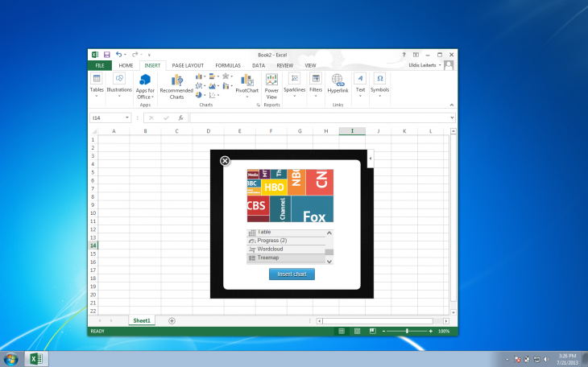Open Apps for Office
The width and height of the screenshot is (588, 367).
coord(145,83)
